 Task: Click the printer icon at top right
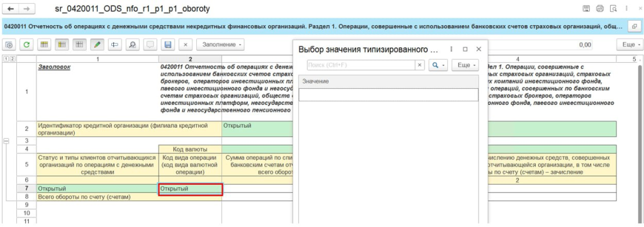[x=600, y=8]
